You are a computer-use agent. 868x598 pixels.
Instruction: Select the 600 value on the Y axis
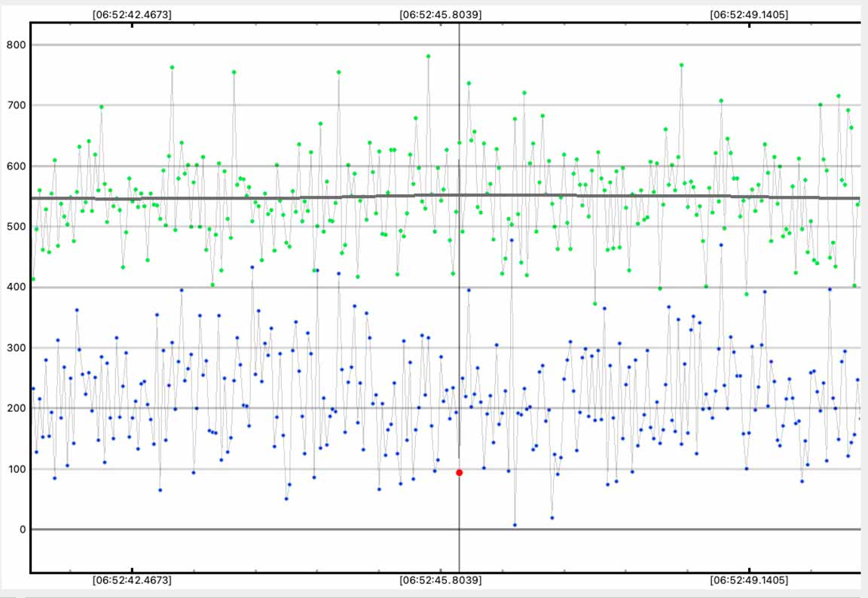click(x=15, y=166)
